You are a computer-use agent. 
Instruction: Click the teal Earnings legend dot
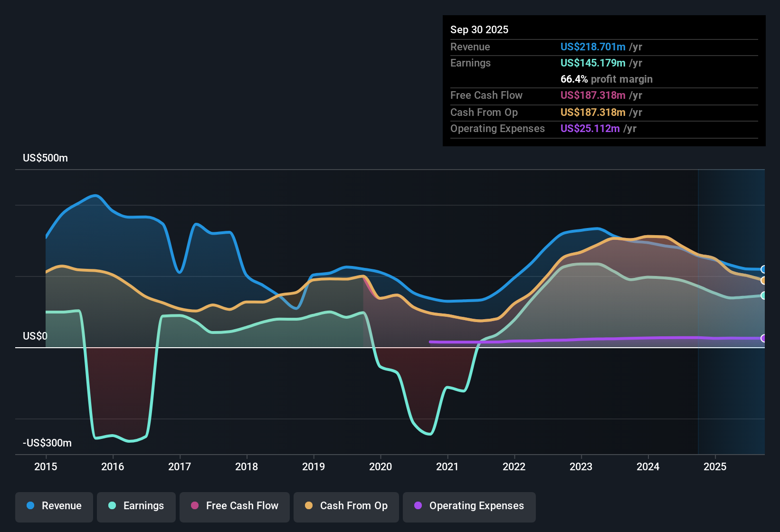coord(112,506)
